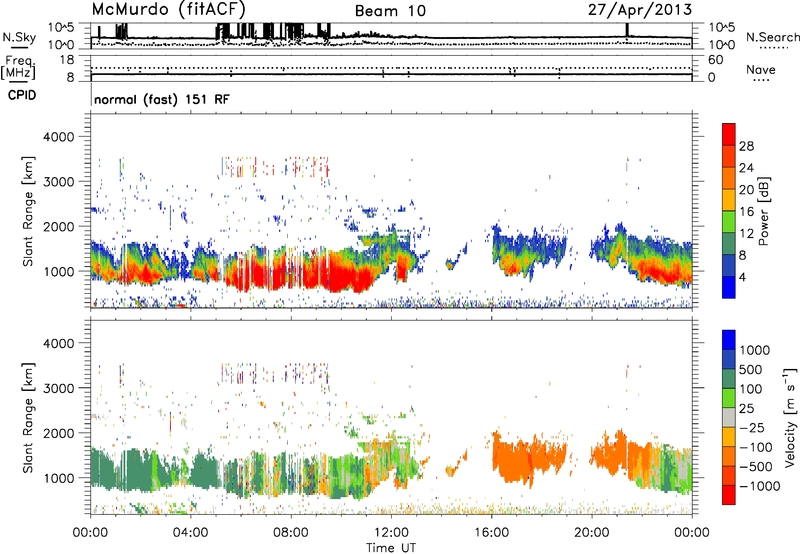Click the 'Power [dB]' colorbar label
800x554 pixels.
763,211
